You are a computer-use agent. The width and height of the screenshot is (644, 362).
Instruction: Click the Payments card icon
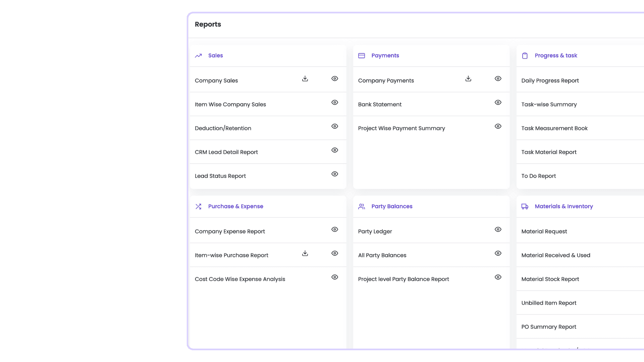click(x=361, y=56)
